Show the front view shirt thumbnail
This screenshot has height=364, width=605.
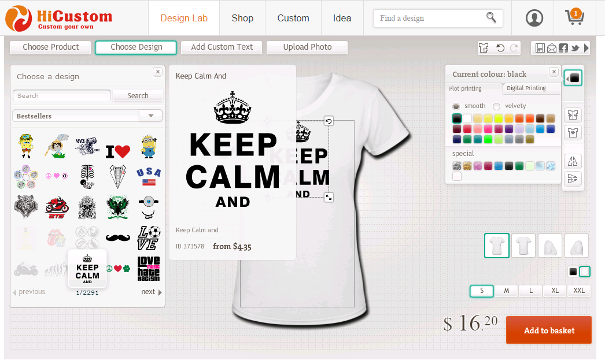point(497,246)
